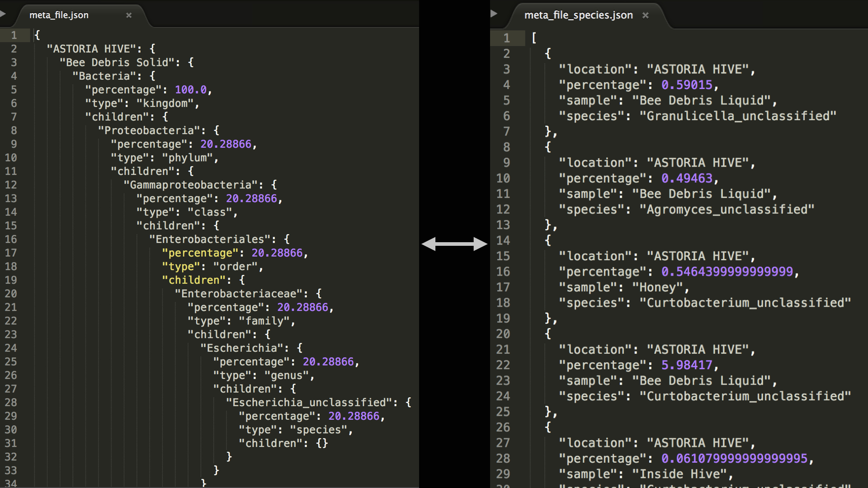Click "Honey" sample value in right editor
The height and width of the screenshot is (488, 868).
657,287
